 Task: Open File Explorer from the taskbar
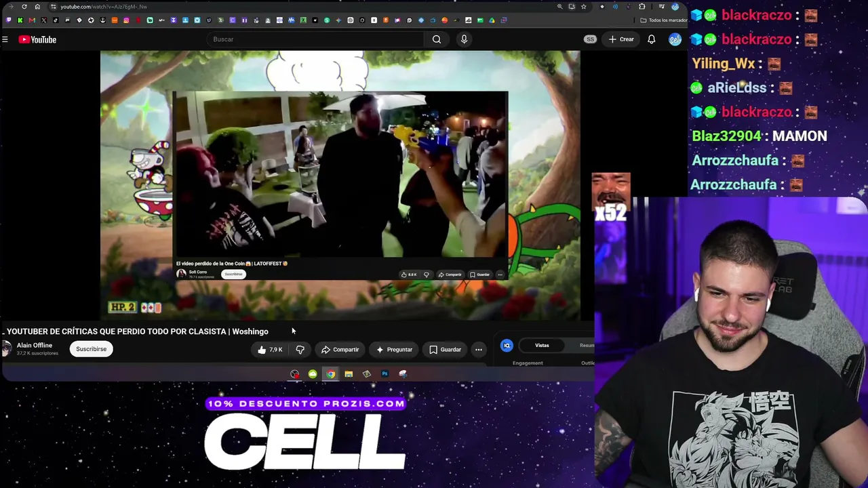[x=349, y=374]
